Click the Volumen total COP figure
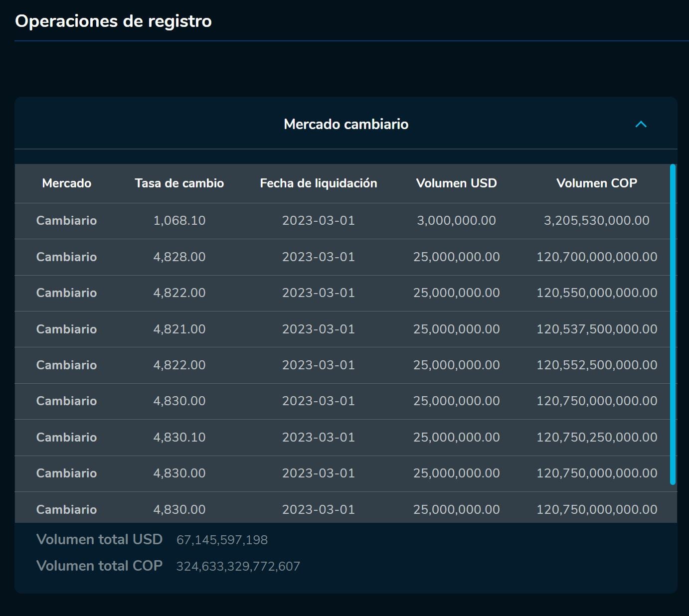 [239, 566]
